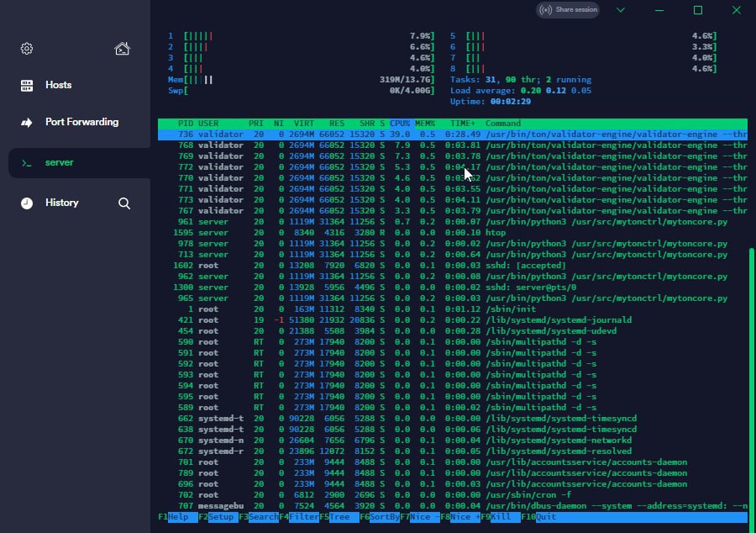
Task: Open the History section
Action: 61,203
